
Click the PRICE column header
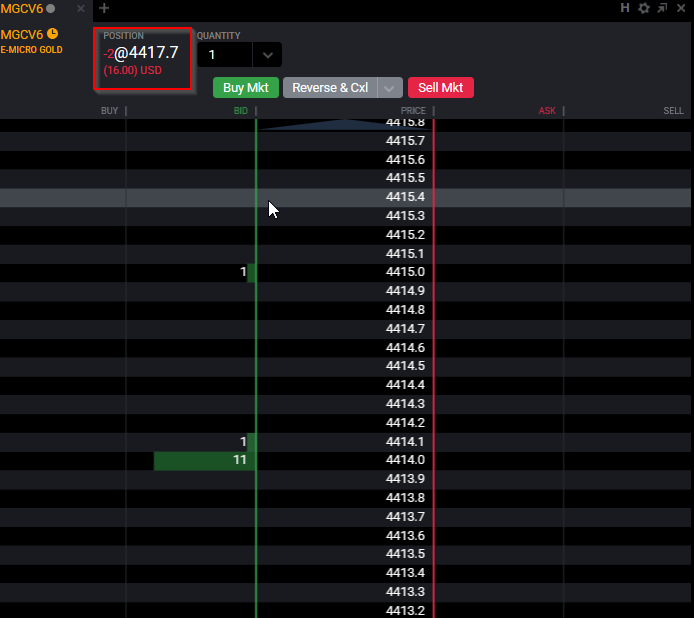(413, 111)
